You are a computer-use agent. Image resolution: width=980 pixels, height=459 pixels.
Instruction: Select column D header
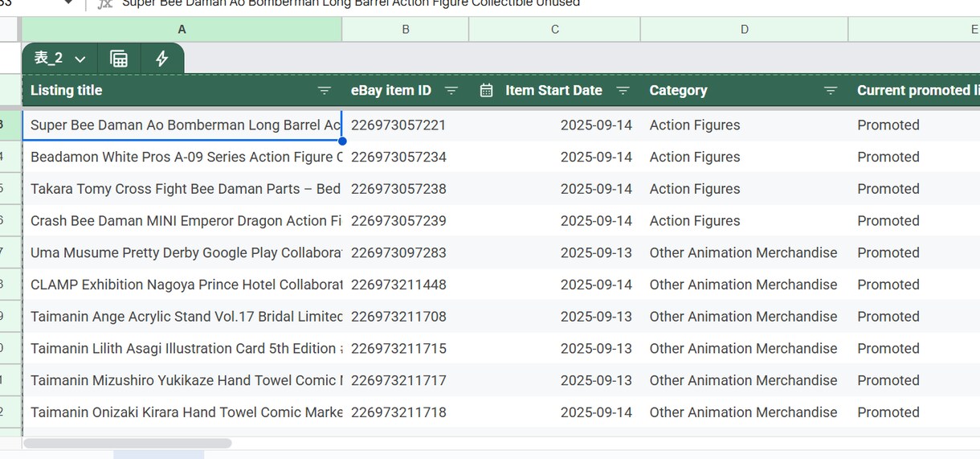(x=745, y=29)
